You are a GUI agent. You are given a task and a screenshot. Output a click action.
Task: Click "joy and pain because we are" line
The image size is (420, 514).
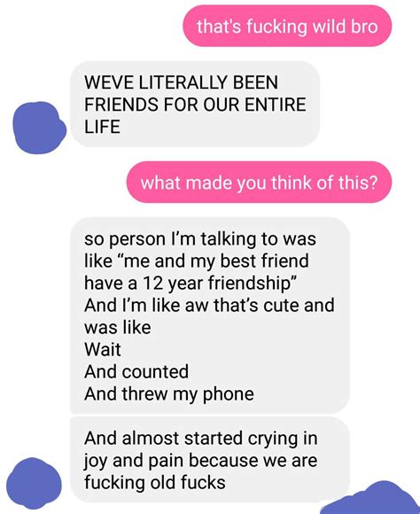pos(200,461)
